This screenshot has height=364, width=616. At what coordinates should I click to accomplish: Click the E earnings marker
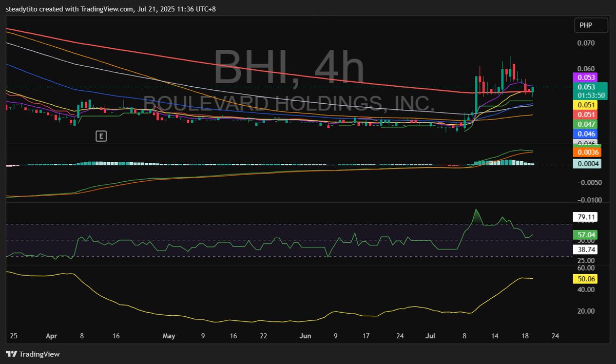pyautogui.click(x=102, y=136)
